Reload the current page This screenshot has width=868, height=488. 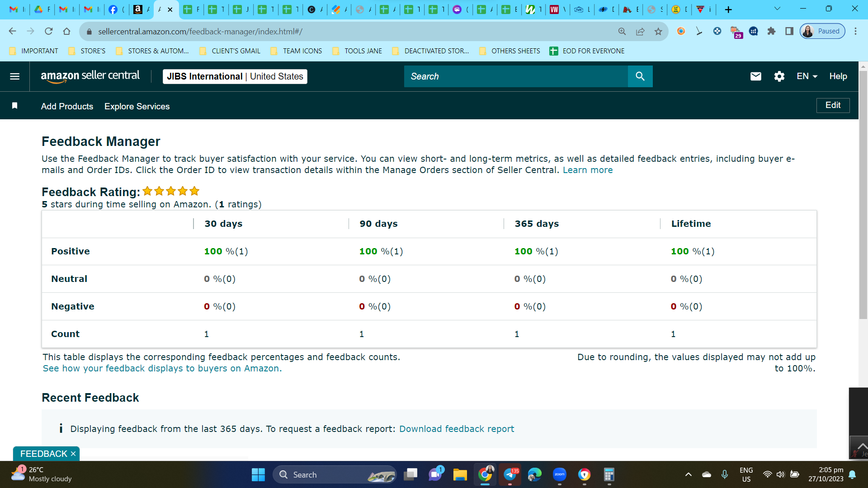tap(49, 31)
